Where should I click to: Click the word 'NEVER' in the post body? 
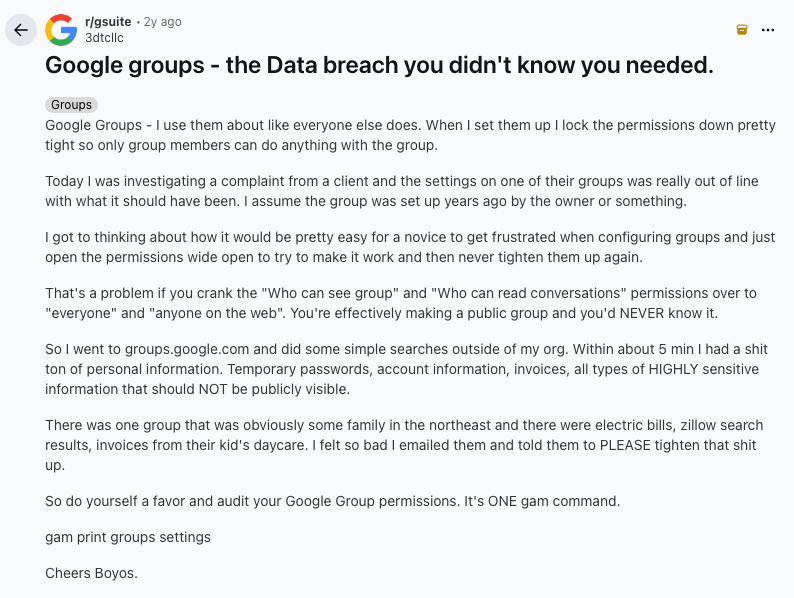(x=642, y=313)
